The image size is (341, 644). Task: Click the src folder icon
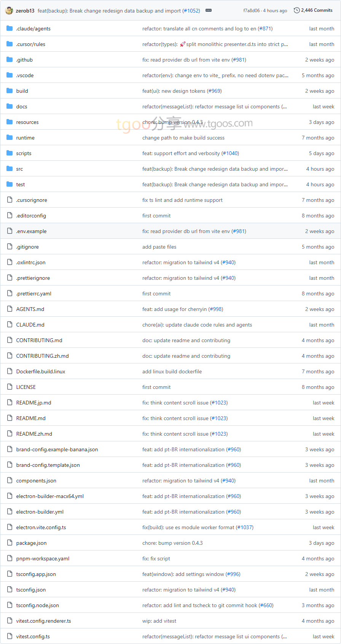click(x=10, y=169)
